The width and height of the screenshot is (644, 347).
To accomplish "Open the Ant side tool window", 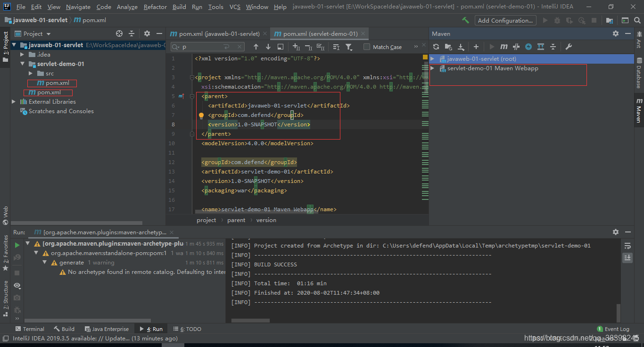I will (x=639, y=40).
